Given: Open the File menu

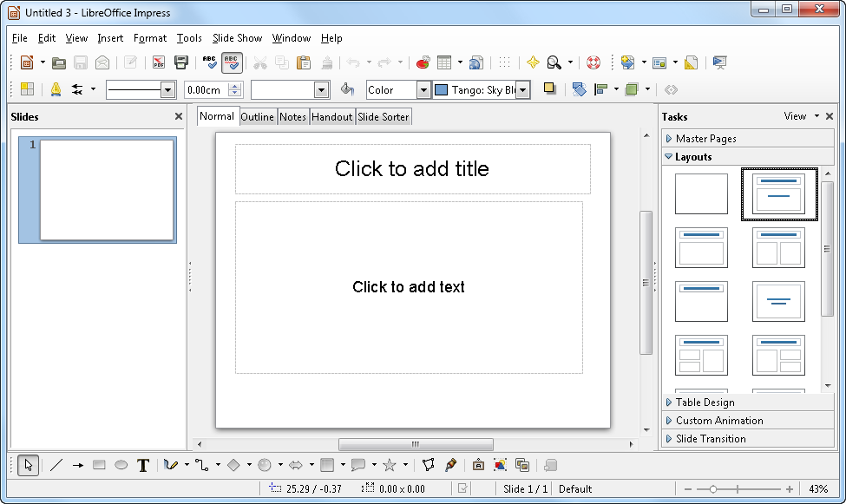Looking at the screenshot, I should [19, 38].
